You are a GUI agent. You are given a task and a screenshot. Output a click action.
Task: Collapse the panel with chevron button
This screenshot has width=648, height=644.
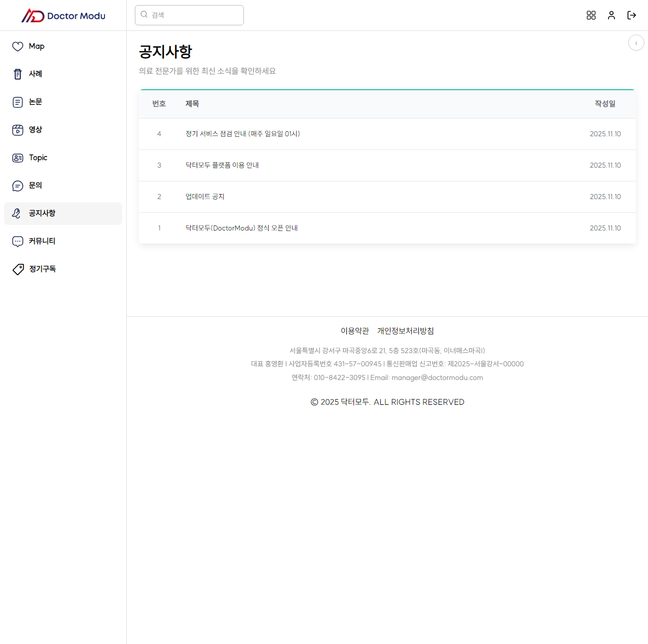[x=636, y=43]
